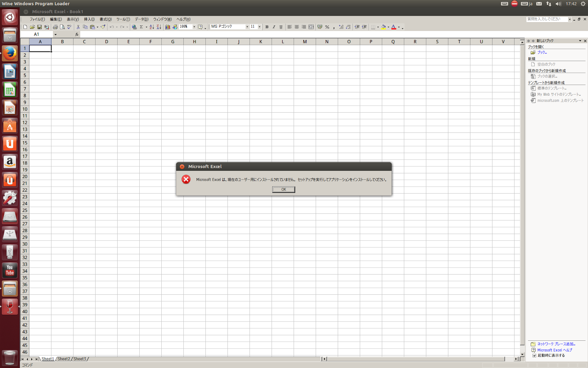Toggle Bold formatting
The width and height of the screenshot is (588, 368).
267,27
